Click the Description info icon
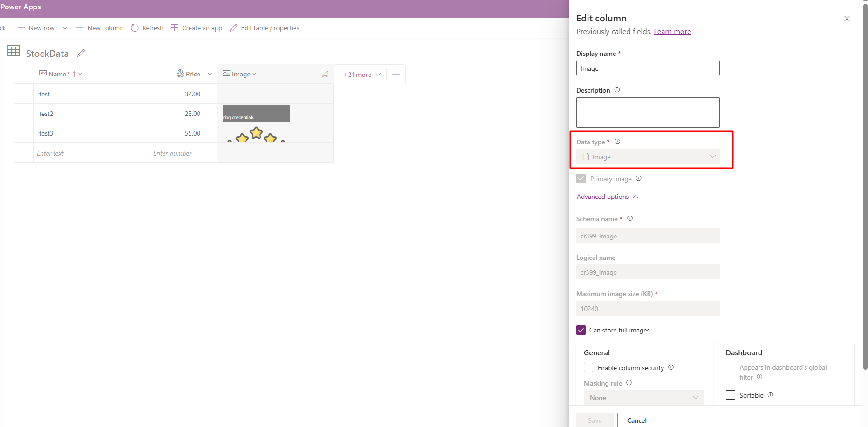868x427 pixels. point(617,90)
